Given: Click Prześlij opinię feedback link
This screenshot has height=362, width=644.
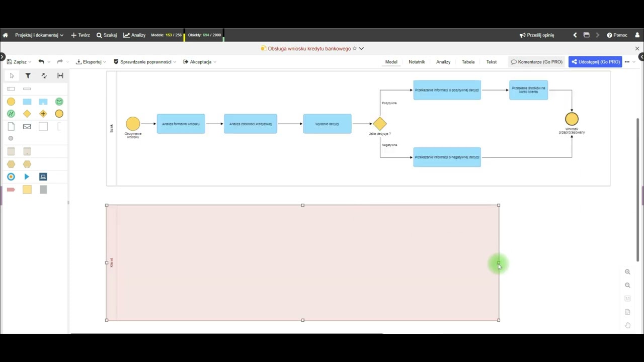Looking at the screenshot, I should coord(537,35).
